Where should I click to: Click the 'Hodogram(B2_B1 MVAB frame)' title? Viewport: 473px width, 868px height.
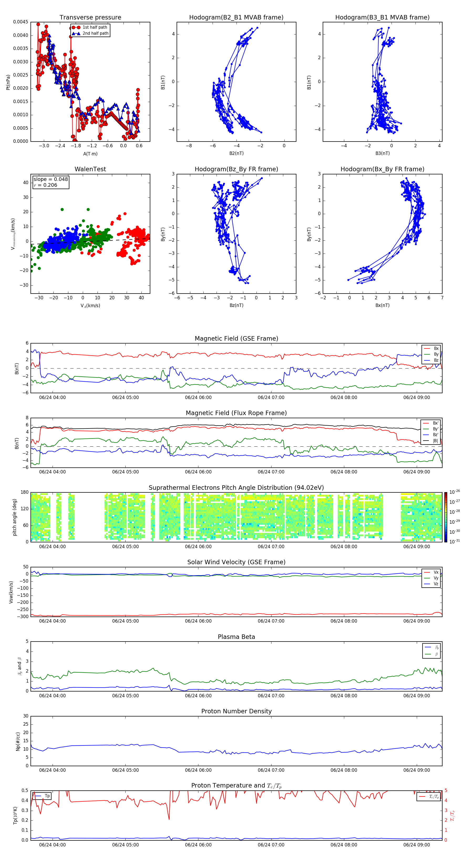tap(236, 17)
